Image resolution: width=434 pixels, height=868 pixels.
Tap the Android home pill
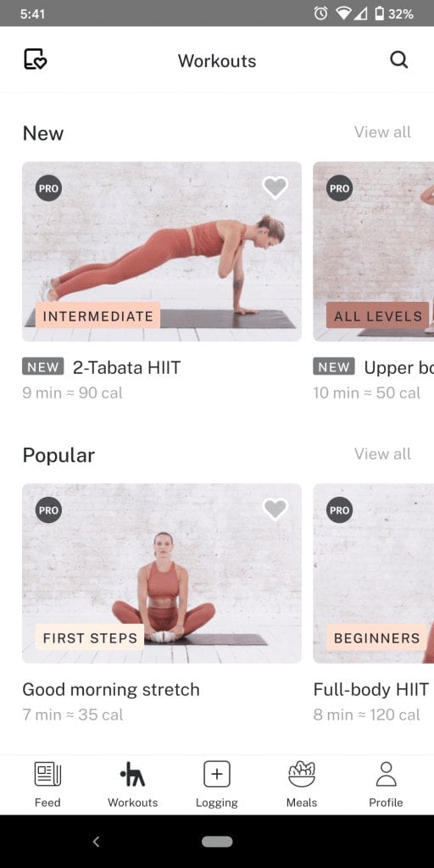[x=217, y=842]
